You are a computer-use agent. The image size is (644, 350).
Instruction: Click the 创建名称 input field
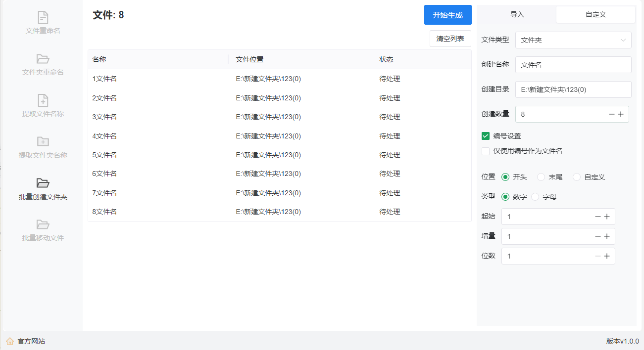[x=573, y=65]
